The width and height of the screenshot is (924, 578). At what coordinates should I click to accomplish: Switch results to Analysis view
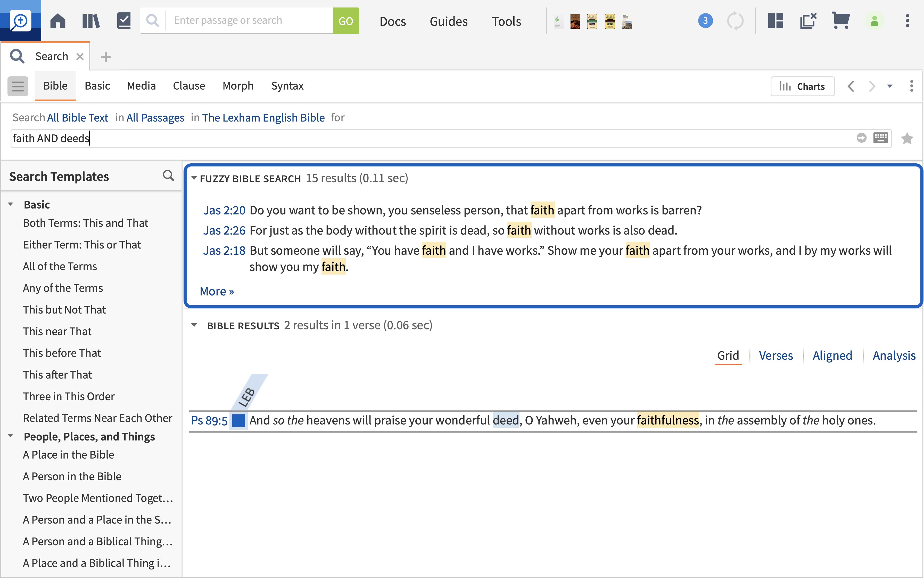tap(894, 356)
